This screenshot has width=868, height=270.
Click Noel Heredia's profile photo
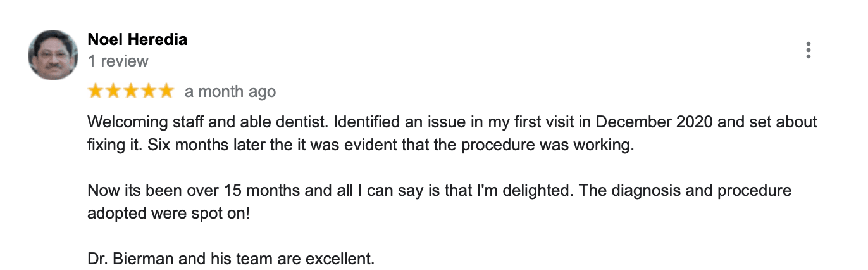tap(53, 55)
